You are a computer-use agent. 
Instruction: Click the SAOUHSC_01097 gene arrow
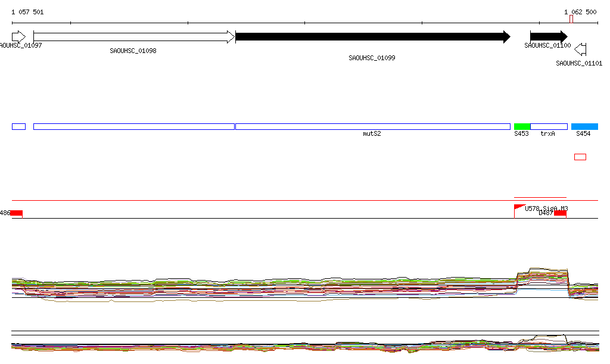click(x=18, y=36)
